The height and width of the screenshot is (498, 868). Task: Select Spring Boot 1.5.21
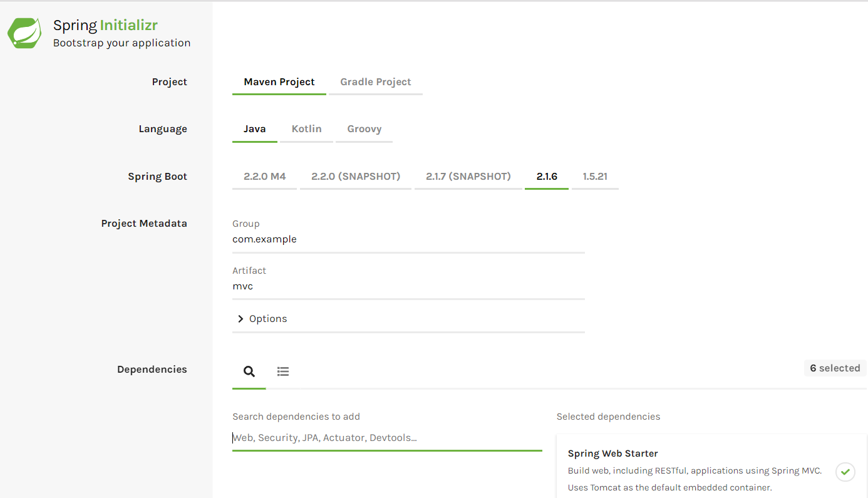pos(595,177)
